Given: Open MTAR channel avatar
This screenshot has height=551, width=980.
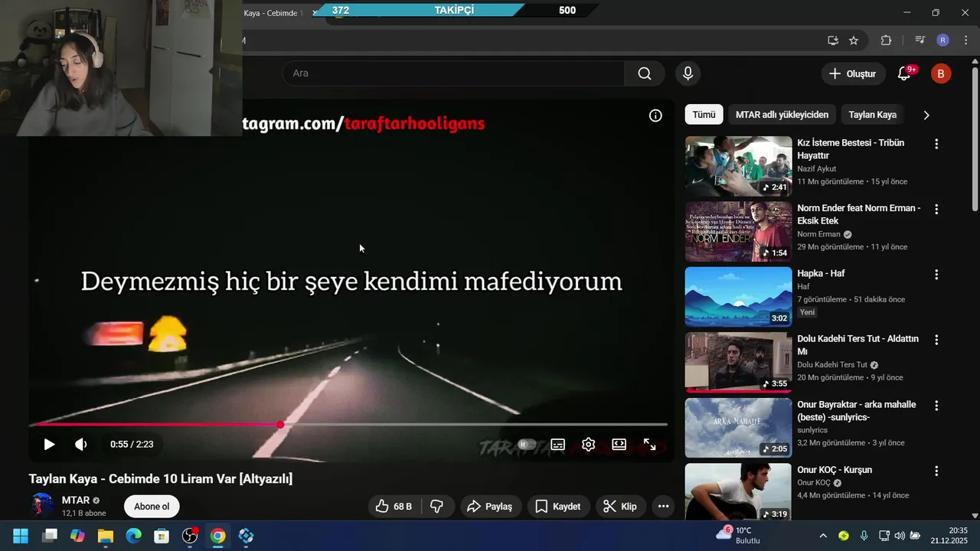Looking at the screenshot, I should tap(43, 506).
